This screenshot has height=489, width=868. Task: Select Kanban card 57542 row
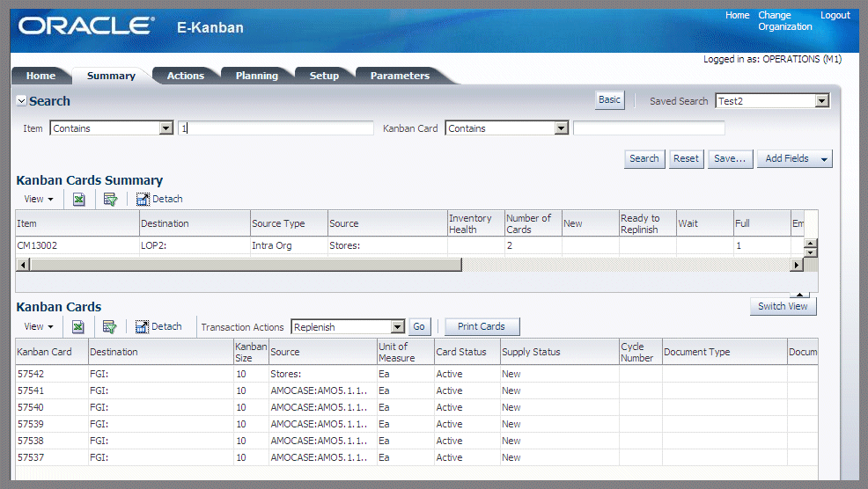(x=417, y=374)
